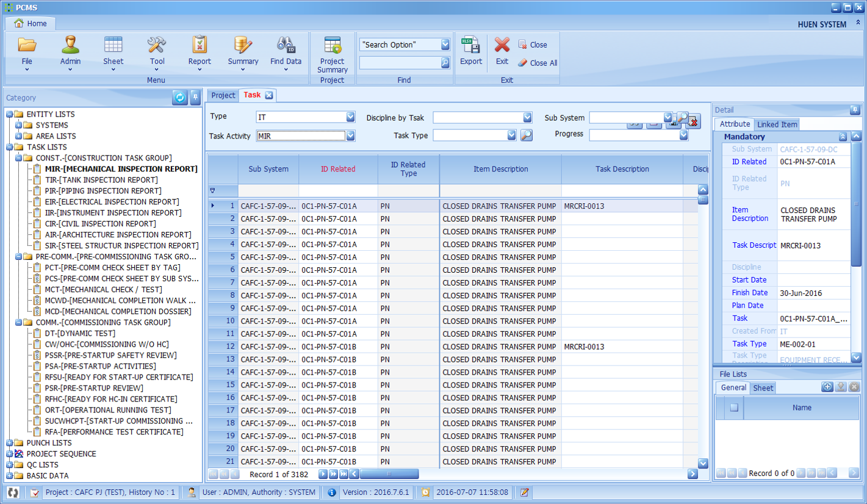Click the notes icon in status bar
Screen dimensions: 867x504
524,492
